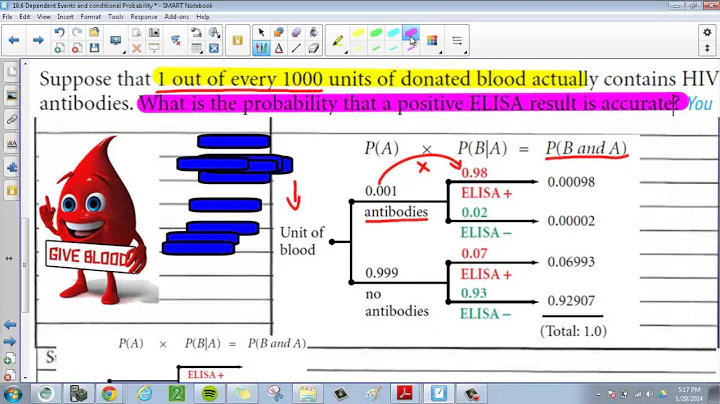
Task: Open the File menu
Action: click(7, 17)
